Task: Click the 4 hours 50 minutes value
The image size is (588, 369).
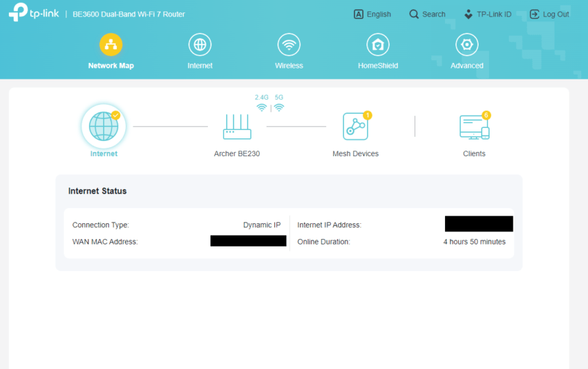Action: [x=475, y=242]
